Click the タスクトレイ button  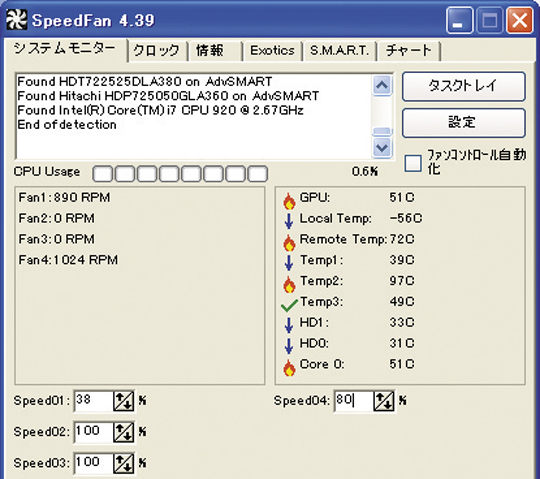pos(464,86)
